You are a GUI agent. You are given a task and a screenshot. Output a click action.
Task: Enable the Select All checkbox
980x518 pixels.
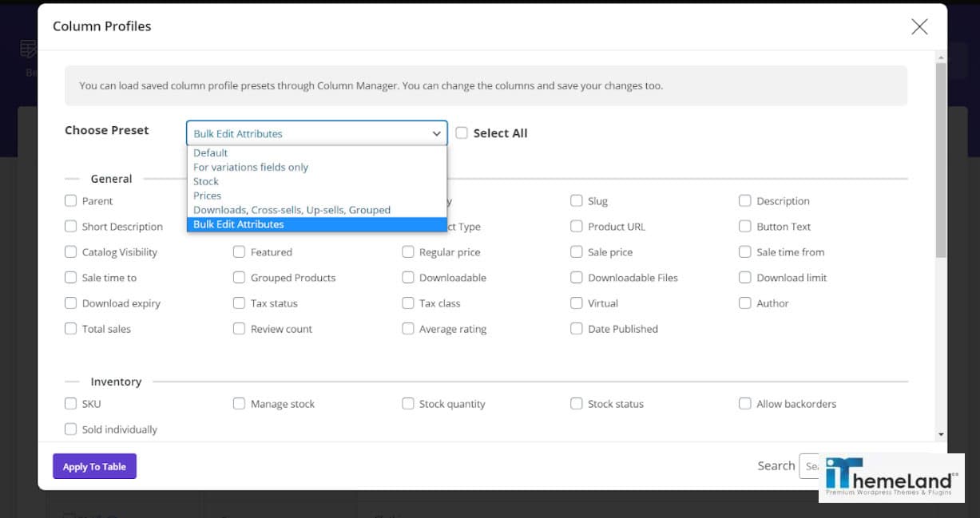click(x=462, y=133)
